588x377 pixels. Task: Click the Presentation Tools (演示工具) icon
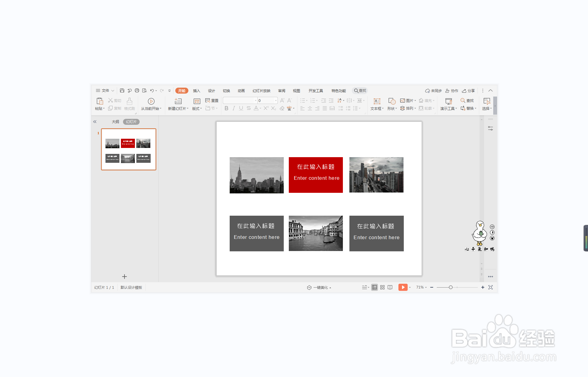coord(448,101)
